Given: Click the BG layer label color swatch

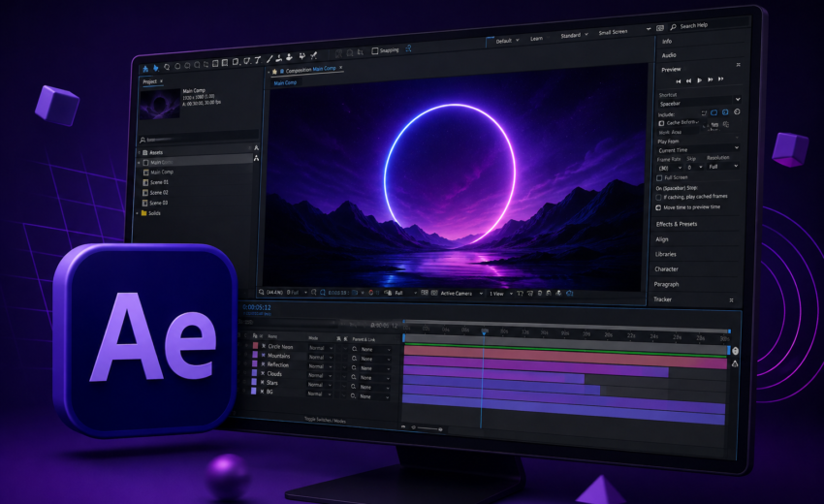Looking at the screenshot, I should (x=254, y=391).
